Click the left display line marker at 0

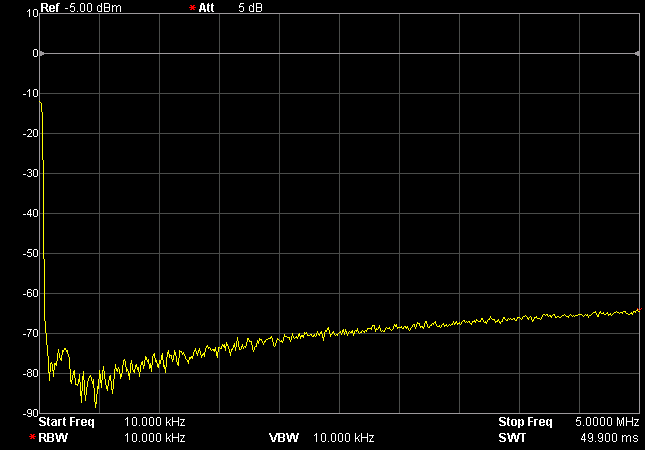[x=42, y=53]
